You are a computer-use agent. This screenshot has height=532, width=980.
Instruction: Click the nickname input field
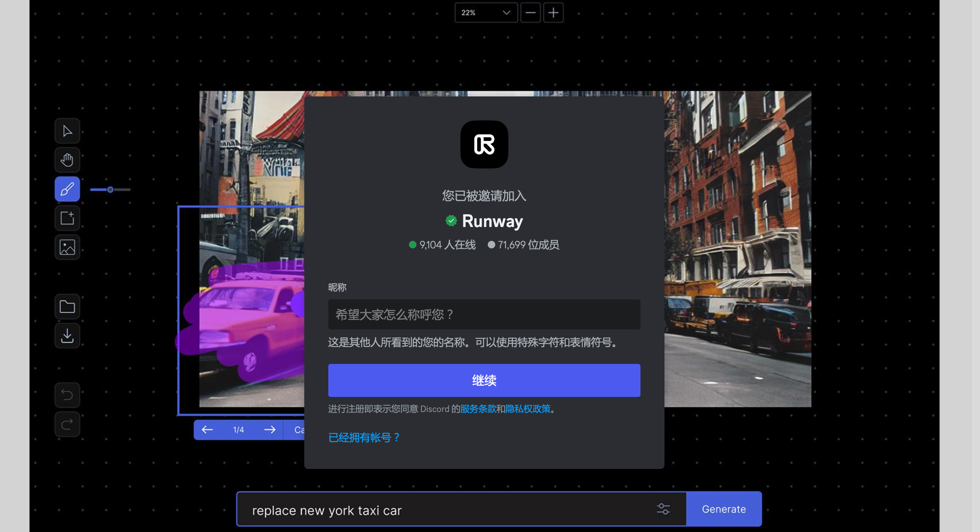point(484,314)
